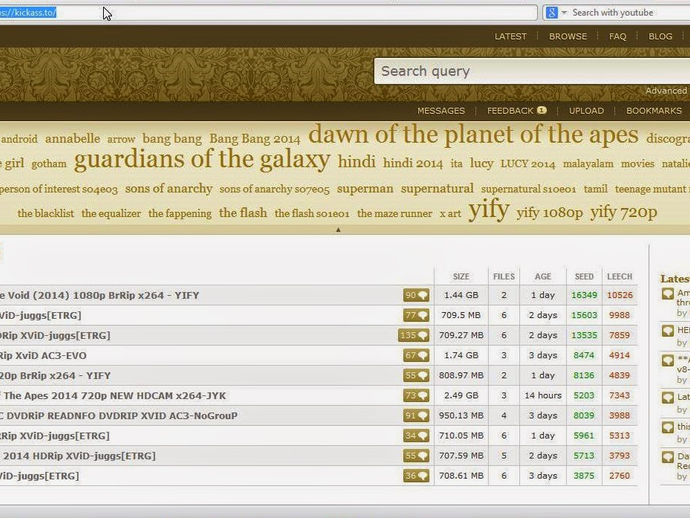This screenshot has width=690, height=518.
Task: Open the '1080p BrRip x264 - YIFY' torrent
Action: [99, 295]
